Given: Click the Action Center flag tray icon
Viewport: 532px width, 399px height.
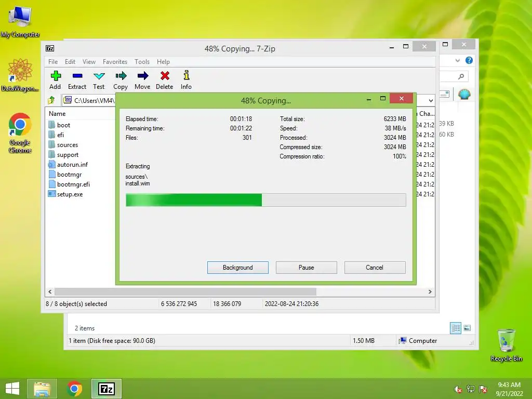Looking at the screenshot, I should tap(483, 389).
